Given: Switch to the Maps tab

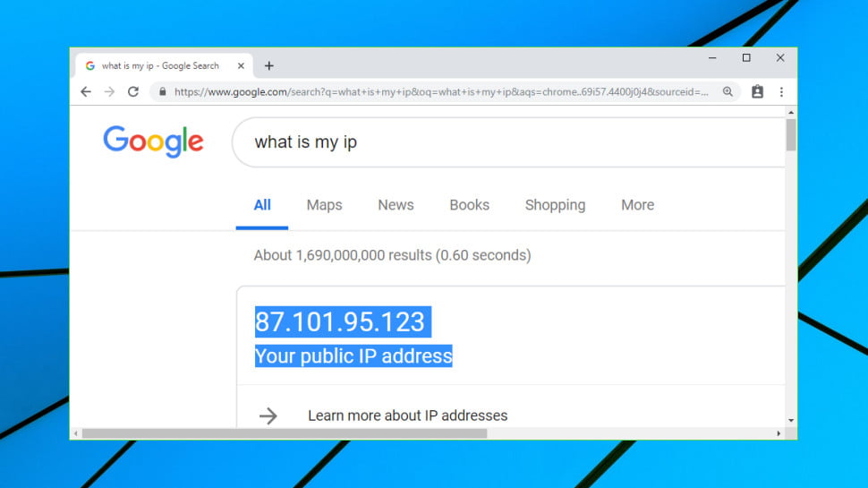Looking at the screenshot, I should tap(324, 205).
